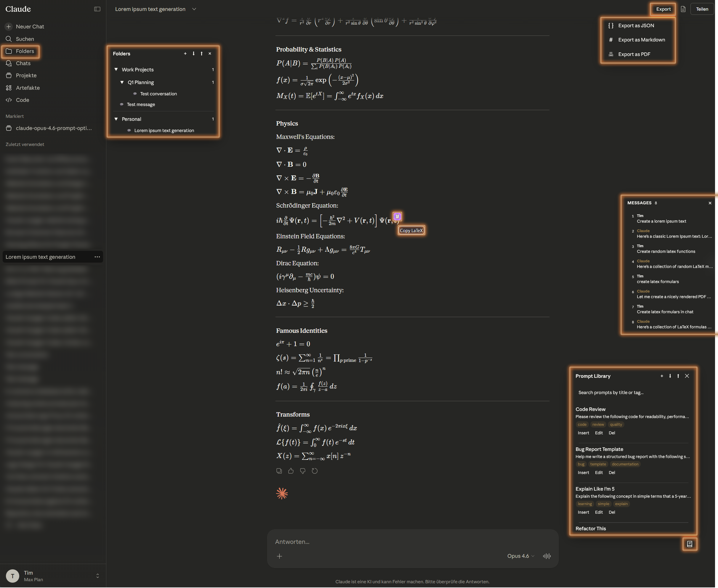Click the Antworten reply input field
Screen dimensions: 718x588
(412, 542)
